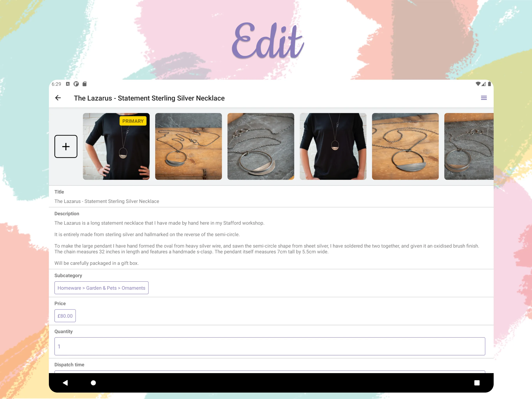Image resolution: width=532 pixels, height=399 pixels.
Task: Select fourth photo of model wearing necklace
Action: (333, 146)
